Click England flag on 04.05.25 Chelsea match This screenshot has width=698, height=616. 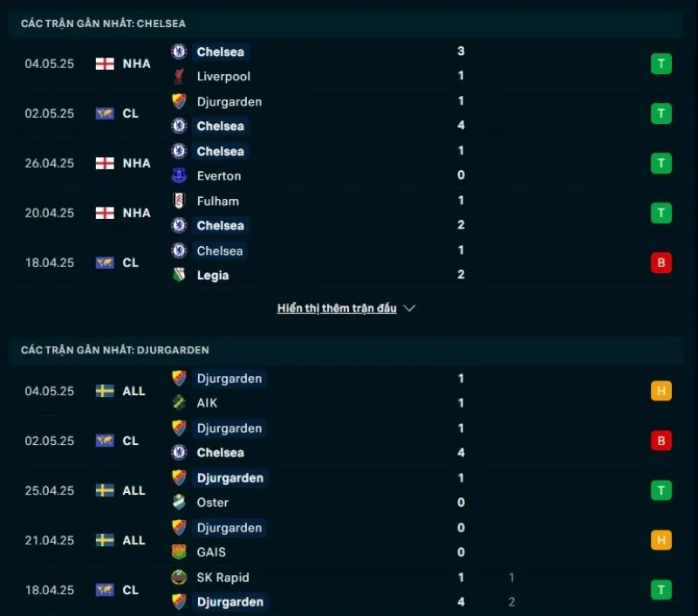click(105, 64)
